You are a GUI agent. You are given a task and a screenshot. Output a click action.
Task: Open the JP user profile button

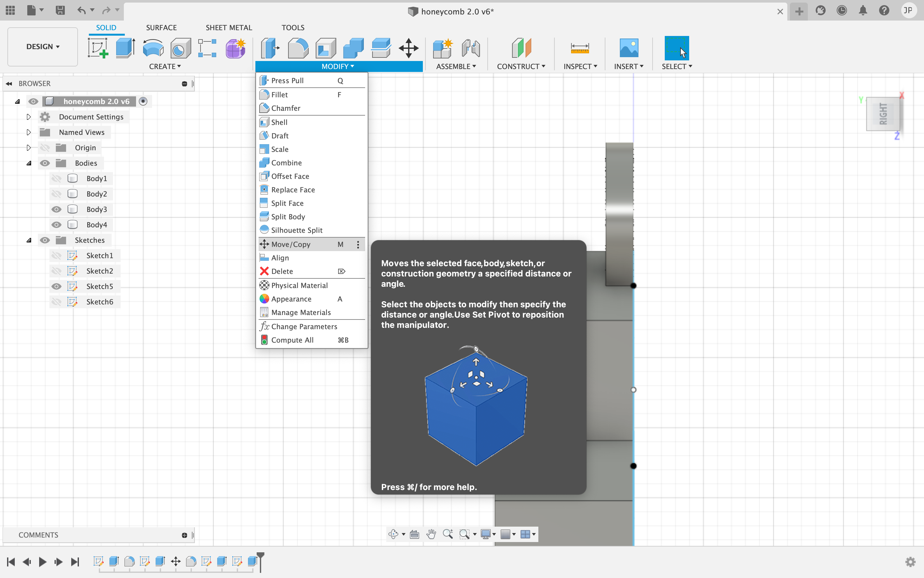coord(908,10)
